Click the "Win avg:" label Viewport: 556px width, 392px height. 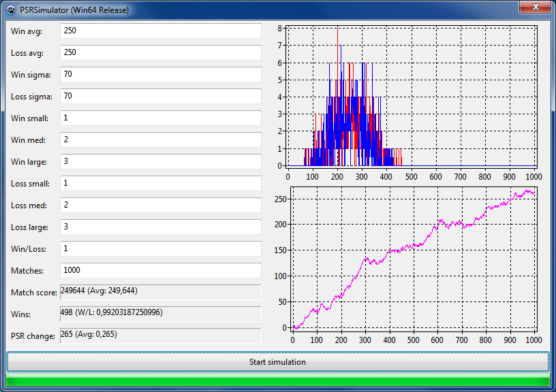click(27, 31)
